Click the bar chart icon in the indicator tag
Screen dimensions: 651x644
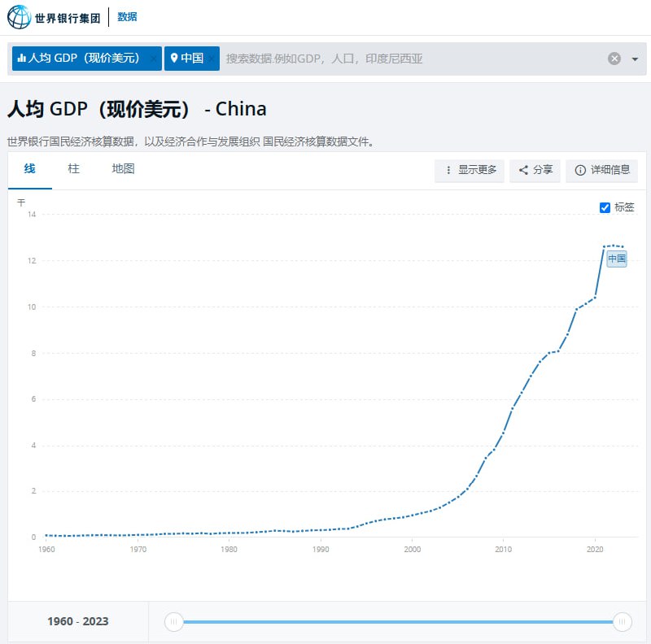(x=21, y=58)
